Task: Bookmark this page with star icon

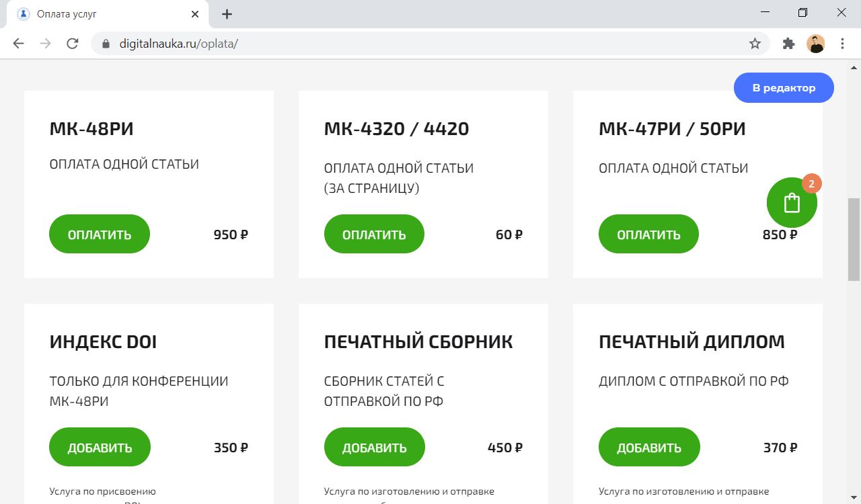Action: click(x=755, y=44)
